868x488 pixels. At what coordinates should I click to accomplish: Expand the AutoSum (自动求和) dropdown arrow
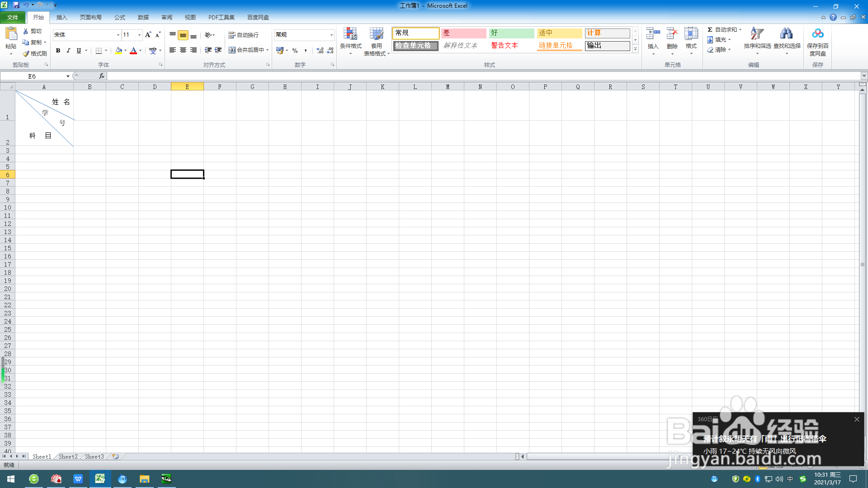click(740, 29)
